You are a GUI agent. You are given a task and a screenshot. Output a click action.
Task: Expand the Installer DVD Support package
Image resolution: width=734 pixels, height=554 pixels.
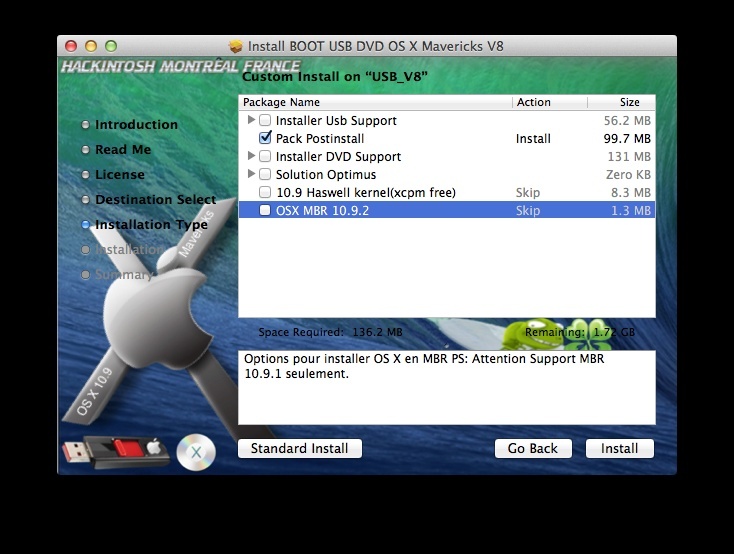[251, 156]
